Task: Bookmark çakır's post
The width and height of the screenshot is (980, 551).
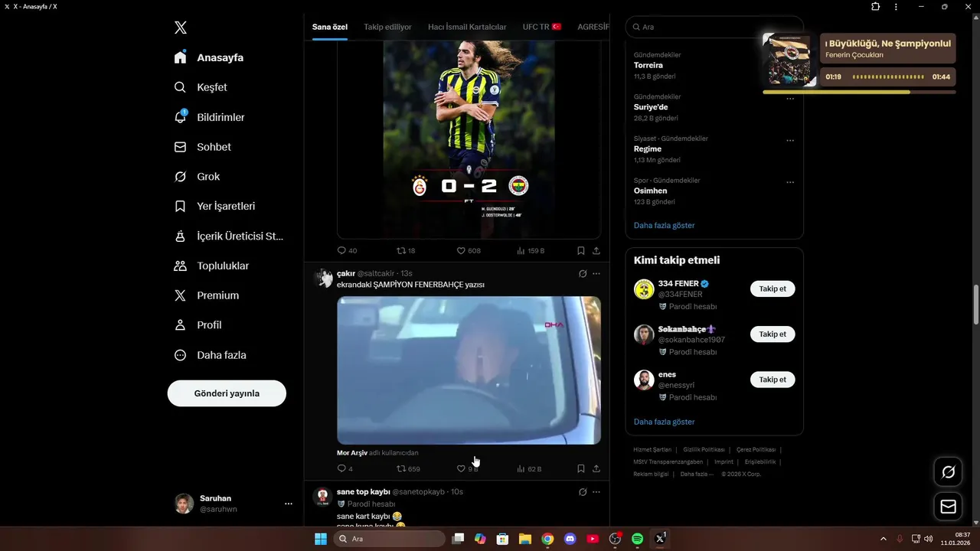Action: tap(581, 468)
